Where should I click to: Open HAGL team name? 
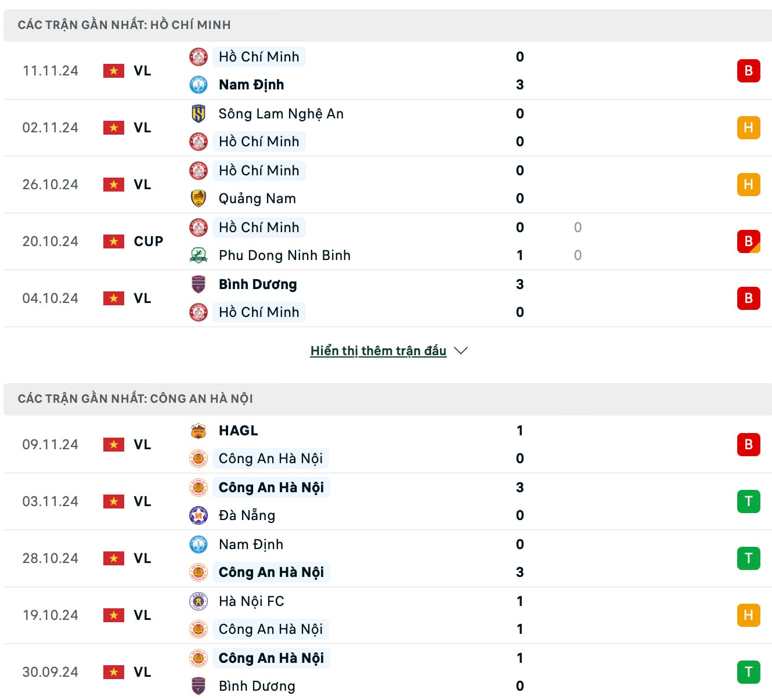[x=239, y=431]
